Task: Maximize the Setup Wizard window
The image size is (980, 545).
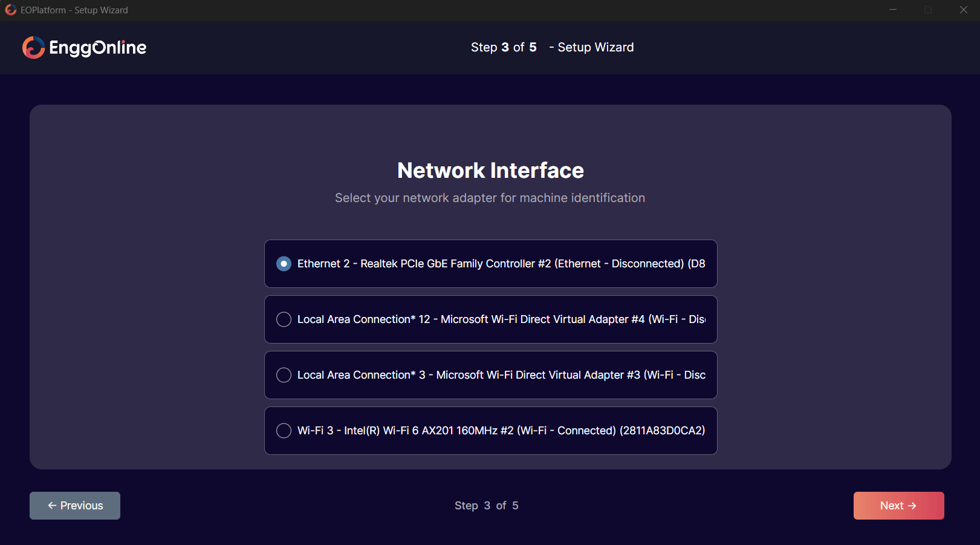Action: point(928,10)
